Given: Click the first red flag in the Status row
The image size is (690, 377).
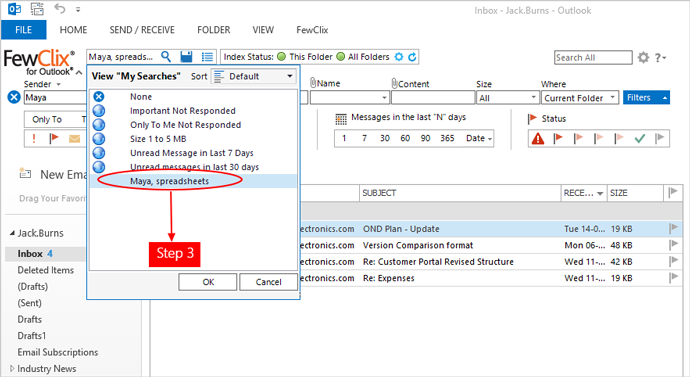Looking at the screenshot, I should [x=558, y=139].
